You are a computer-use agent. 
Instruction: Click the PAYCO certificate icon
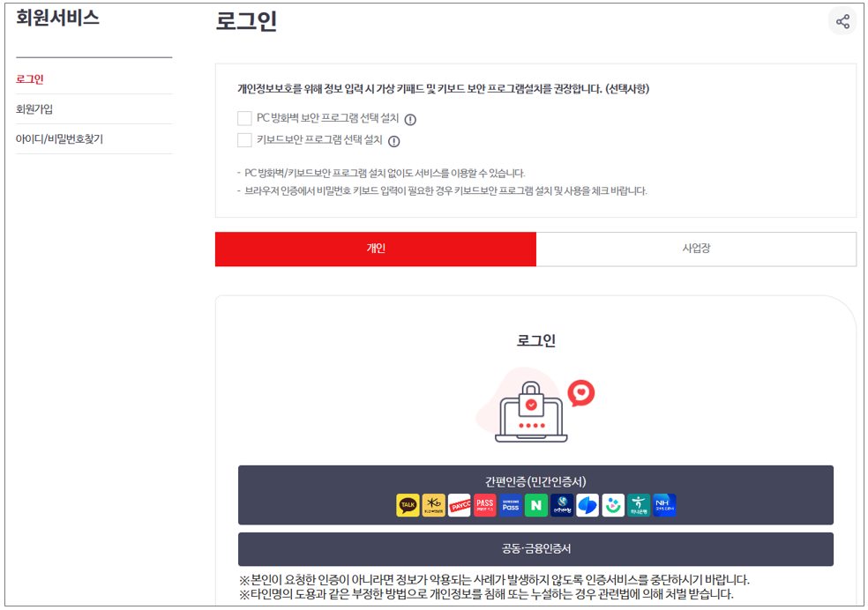(459, 505)
